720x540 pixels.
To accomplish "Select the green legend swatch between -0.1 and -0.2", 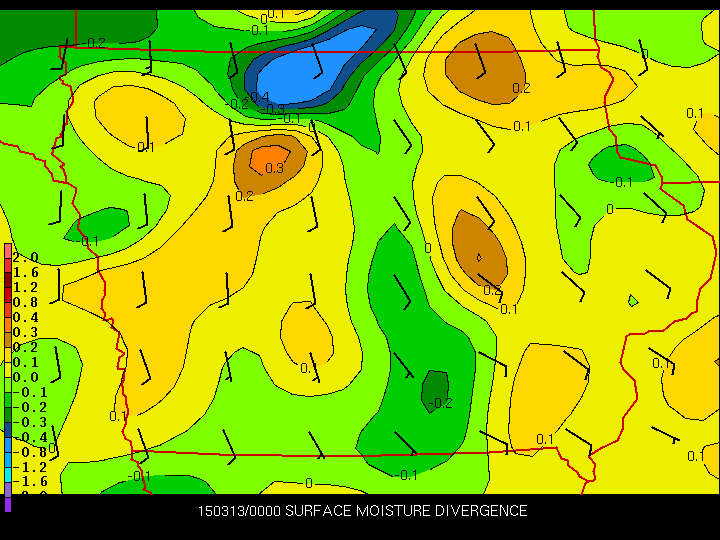I will [x=8, y=400].
